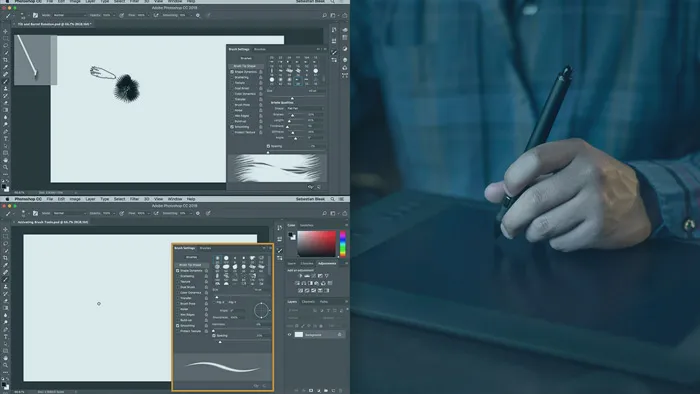Click the angle and roundness circle control

click(262, 310)
